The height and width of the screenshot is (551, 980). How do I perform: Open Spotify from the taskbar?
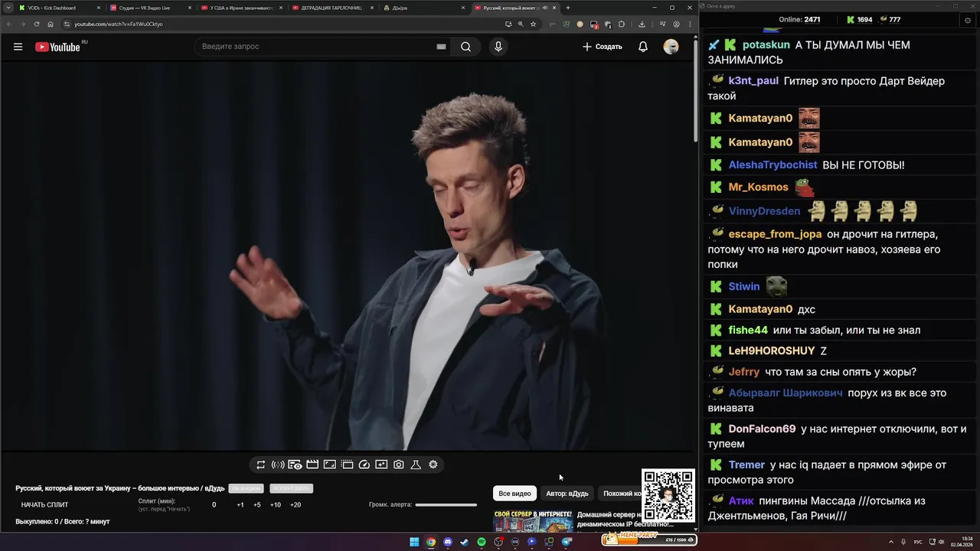click(482, 542)
